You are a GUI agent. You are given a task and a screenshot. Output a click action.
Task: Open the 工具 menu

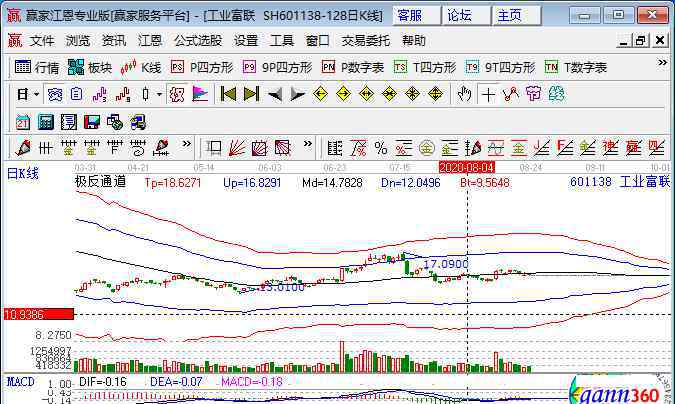pyautogui.click(x=282, y=41)
